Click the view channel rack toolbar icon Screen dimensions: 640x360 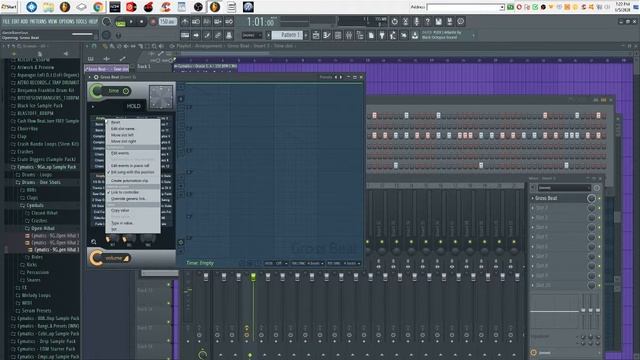pos(338,36)
